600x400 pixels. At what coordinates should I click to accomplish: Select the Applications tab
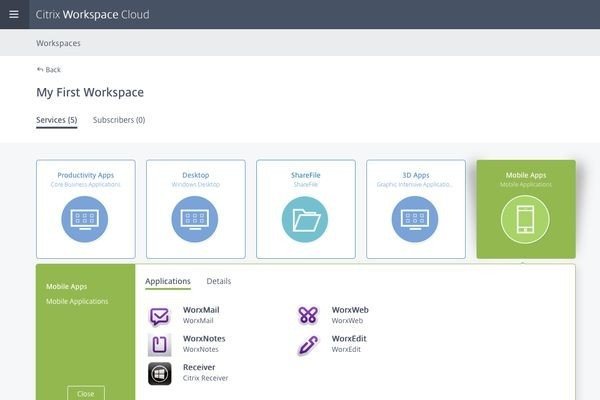(168, 282)
